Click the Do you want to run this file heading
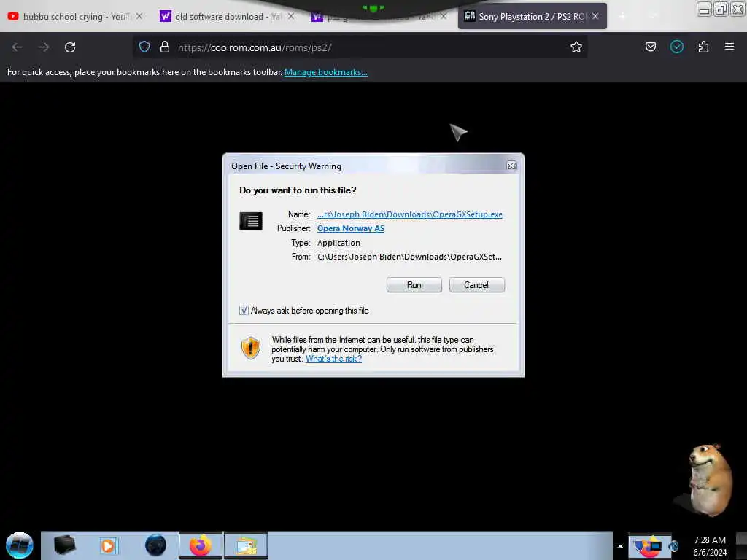 click(298, 190)
